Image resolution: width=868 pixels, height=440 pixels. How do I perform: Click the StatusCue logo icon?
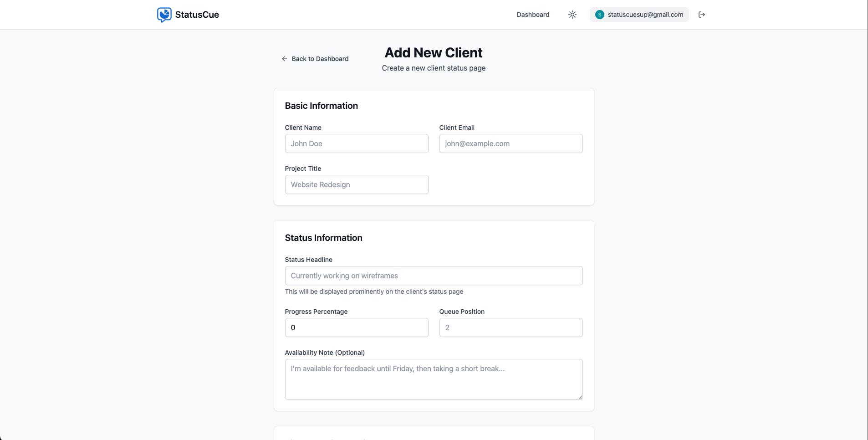coord(164,15)
